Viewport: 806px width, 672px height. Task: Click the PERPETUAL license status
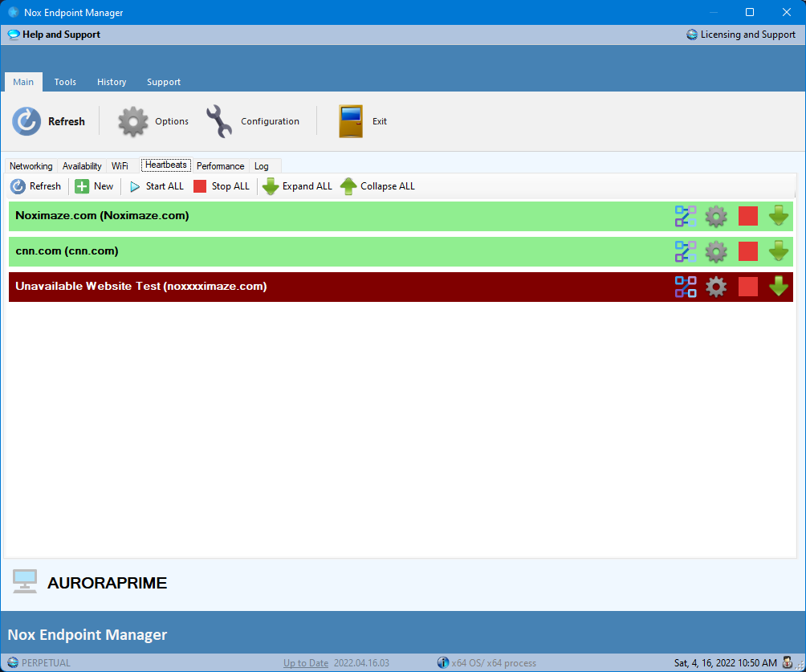46,662
